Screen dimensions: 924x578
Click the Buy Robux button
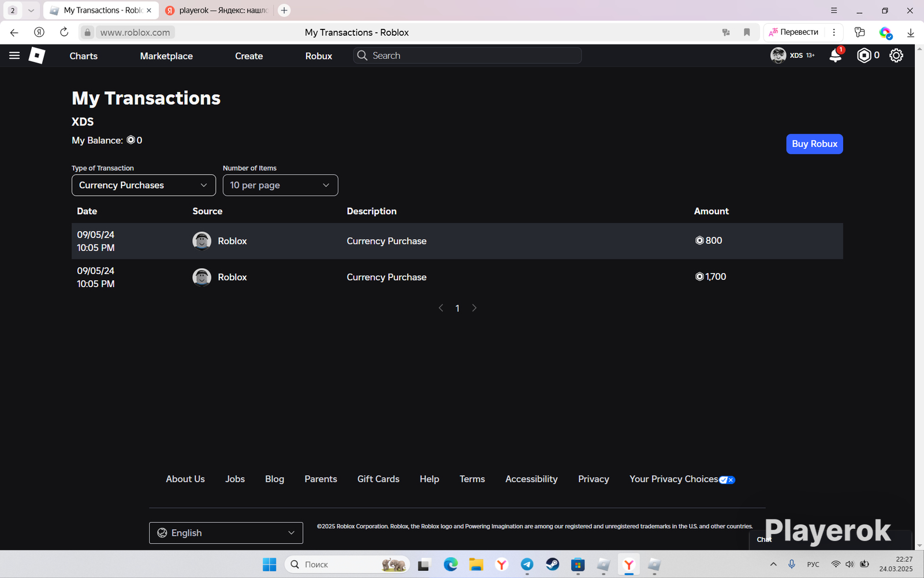814,144
